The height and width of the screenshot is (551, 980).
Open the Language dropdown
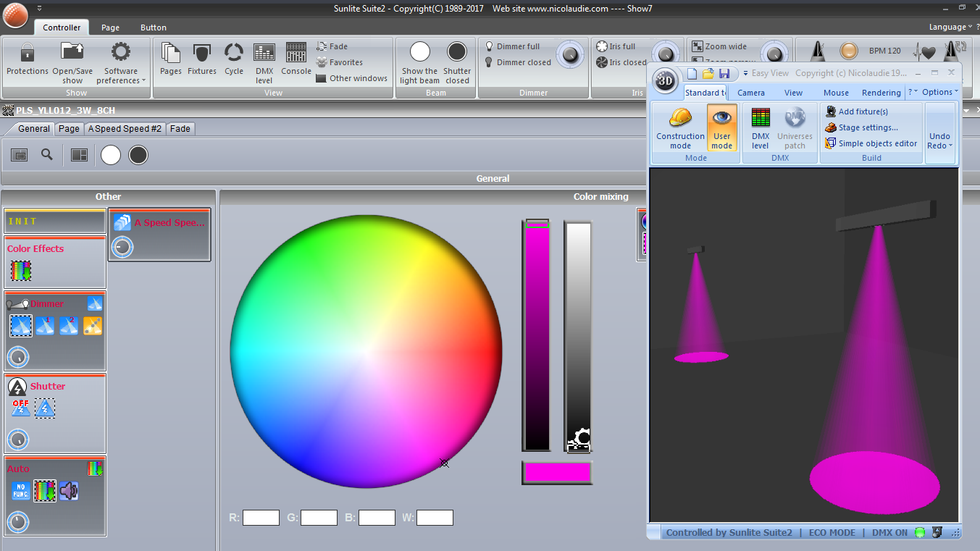(950, 27)
